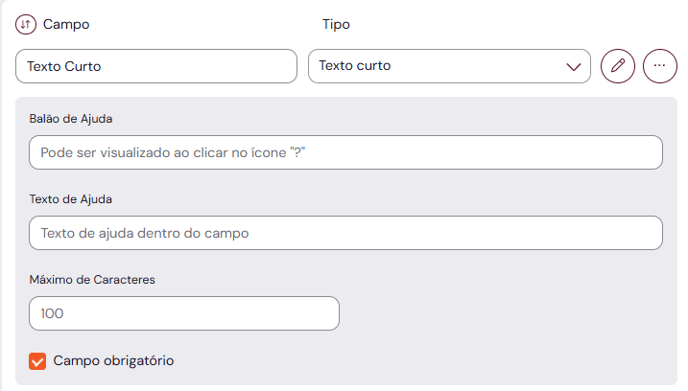
Task: Uncheck the orange Campo obrigatório checkbox
Action: [x=37, y=361]
